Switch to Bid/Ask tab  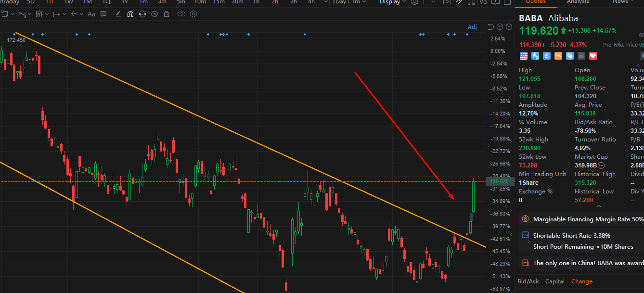528,281
